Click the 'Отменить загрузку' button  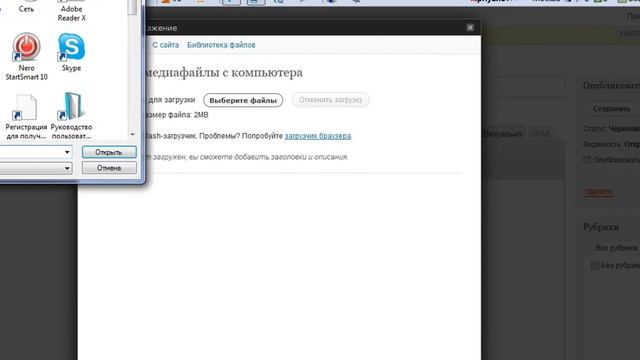click(x=330, y=100)
